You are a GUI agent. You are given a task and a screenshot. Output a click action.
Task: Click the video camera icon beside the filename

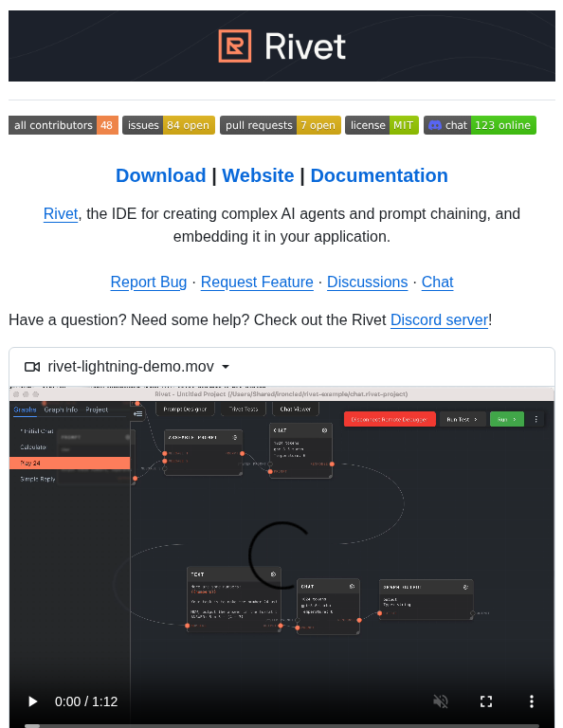(32, 367)
